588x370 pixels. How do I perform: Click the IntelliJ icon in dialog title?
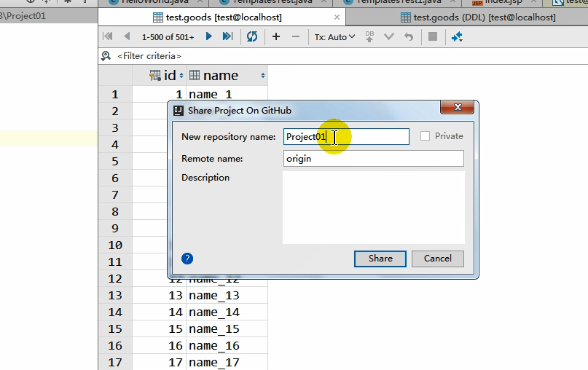pos(179,111)
